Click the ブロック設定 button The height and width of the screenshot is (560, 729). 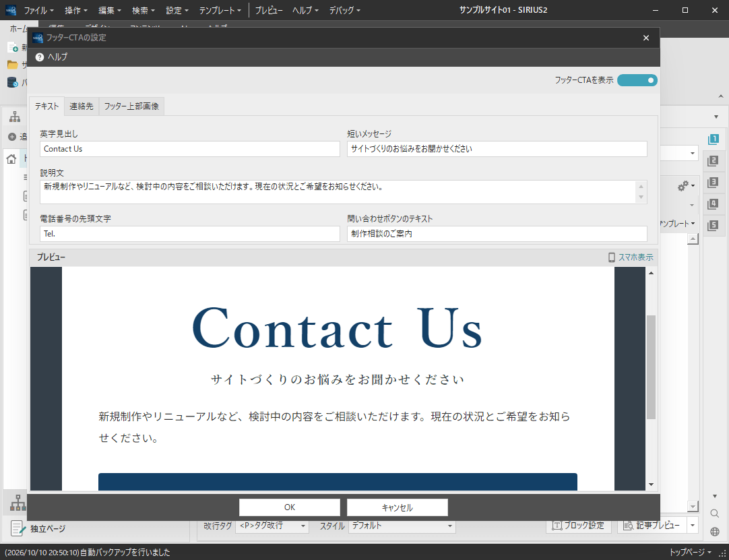(578, 526)
